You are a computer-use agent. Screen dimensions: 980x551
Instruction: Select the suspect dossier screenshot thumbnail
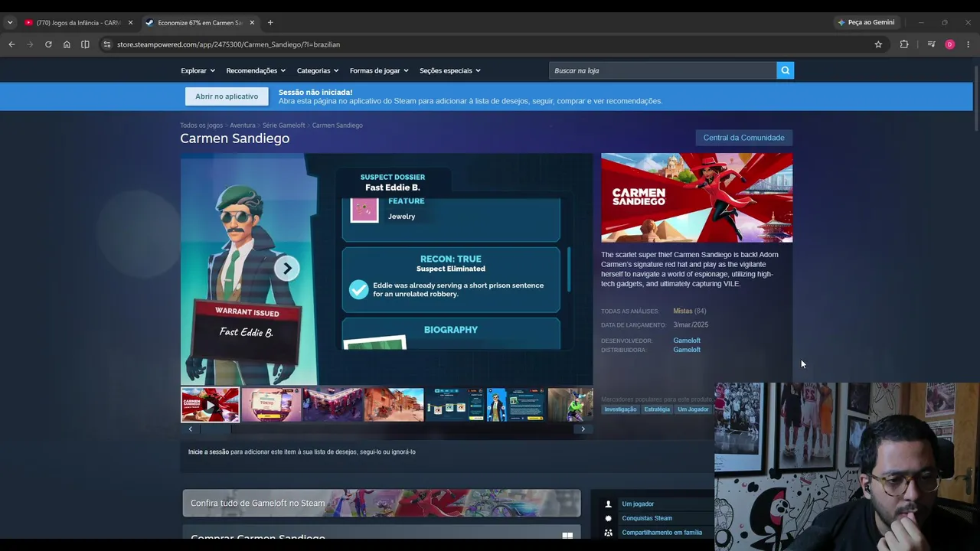pos(516,405)
